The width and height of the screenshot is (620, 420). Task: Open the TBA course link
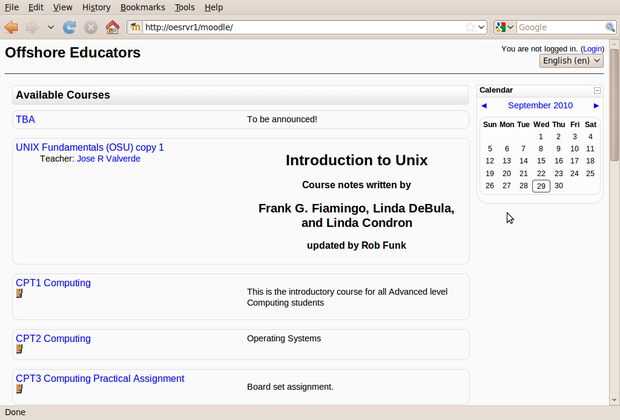tap(25, 119)
